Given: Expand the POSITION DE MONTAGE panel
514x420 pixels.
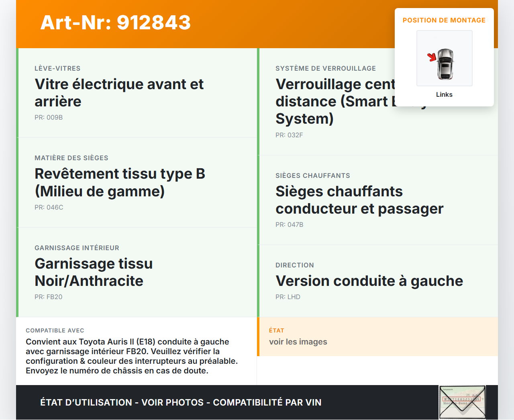Looking at the screenshot, I should pyautogui.click(x=444, y=20).
